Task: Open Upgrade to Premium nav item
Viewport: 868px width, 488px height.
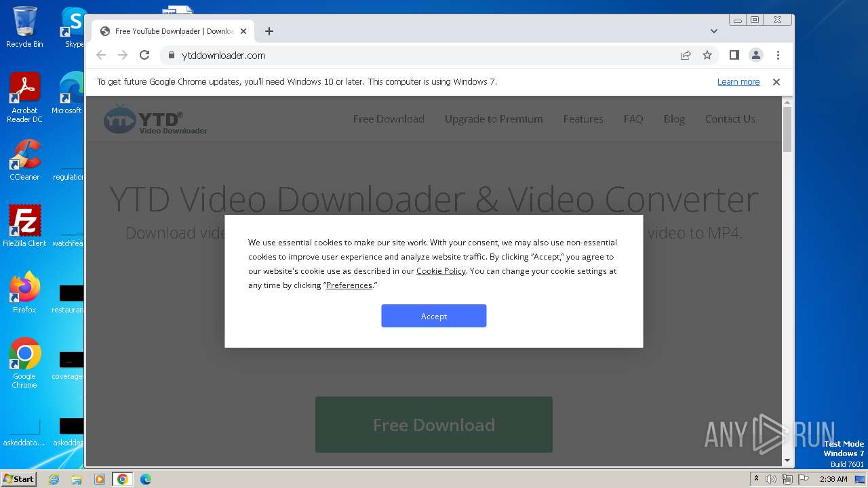Action: coord(494,119)
